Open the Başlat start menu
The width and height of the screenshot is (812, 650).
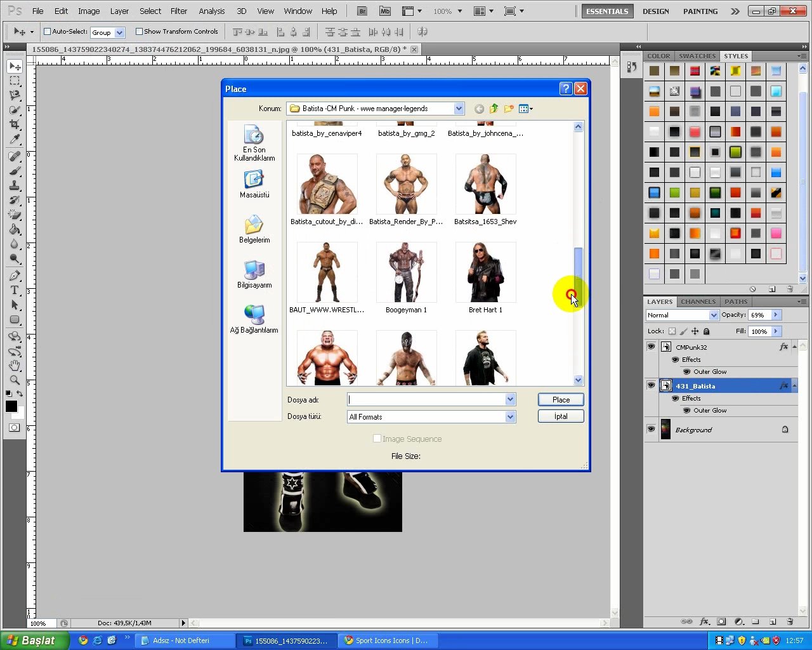pyautogui.click(x=34, y=640)
